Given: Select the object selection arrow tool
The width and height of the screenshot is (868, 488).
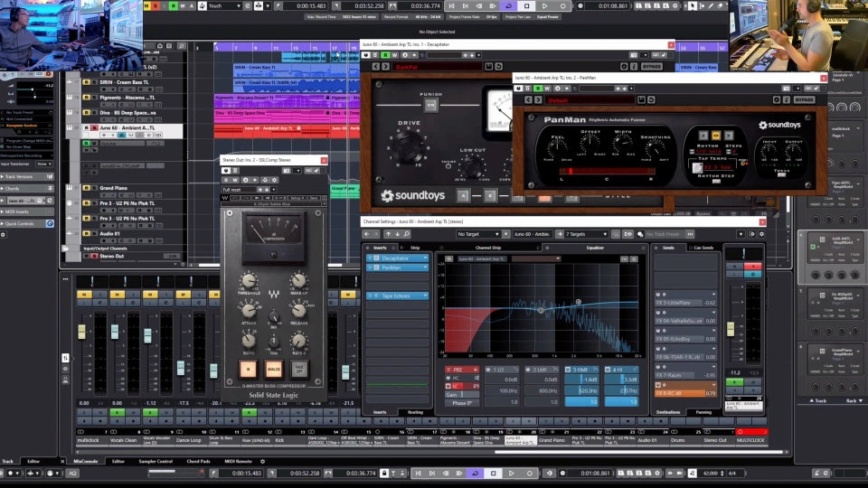Looking at the screenshot, I should tap(693, 6).
